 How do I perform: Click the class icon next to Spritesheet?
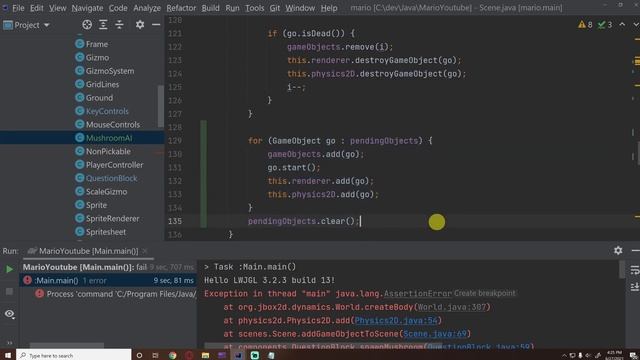coord(80,231)
